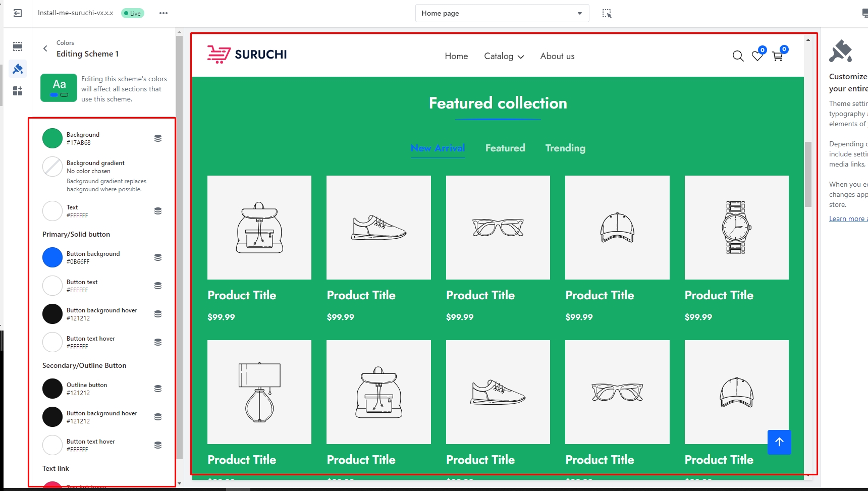The width and height of the screenshot is (868, 491).
Task: Click the inspector selection tool icon
Action: 607,13
